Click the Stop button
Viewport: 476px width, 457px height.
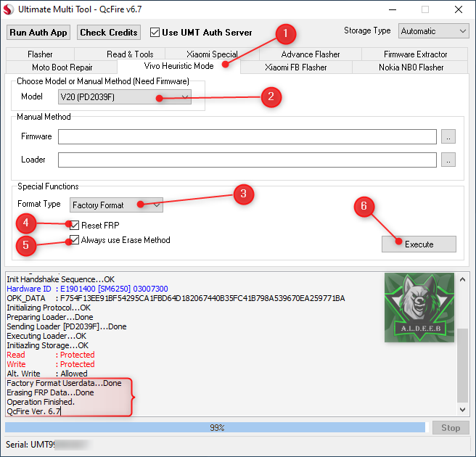[x=451, y=427]
